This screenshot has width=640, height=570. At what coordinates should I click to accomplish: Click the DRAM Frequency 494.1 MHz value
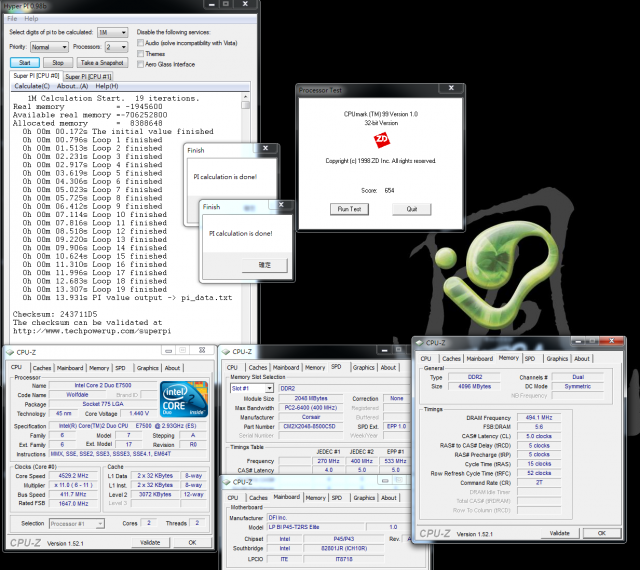[538, 417]
